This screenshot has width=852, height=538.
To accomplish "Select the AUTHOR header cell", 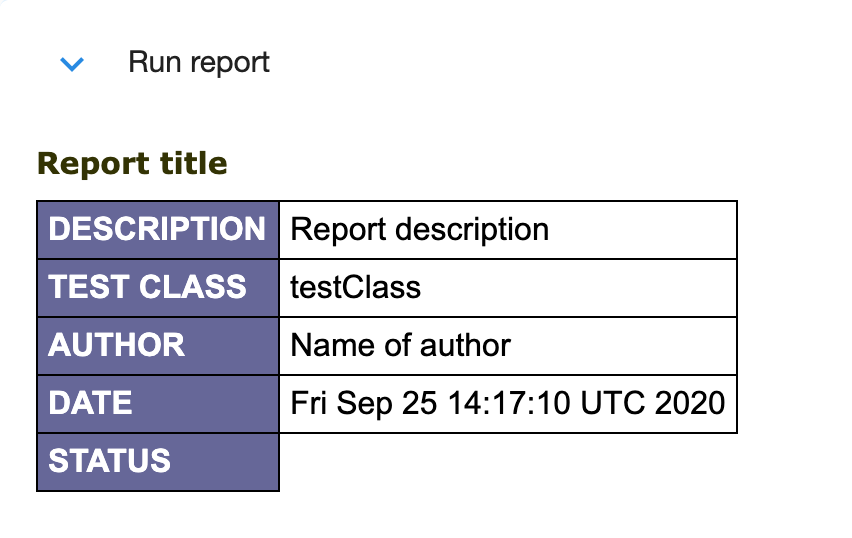I will [117, 345].
